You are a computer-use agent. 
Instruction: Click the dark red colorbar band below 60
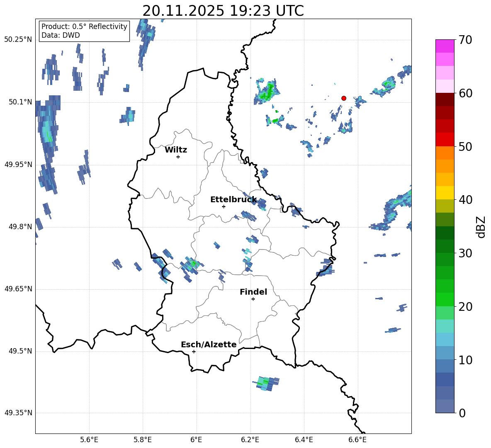(445, 99)
